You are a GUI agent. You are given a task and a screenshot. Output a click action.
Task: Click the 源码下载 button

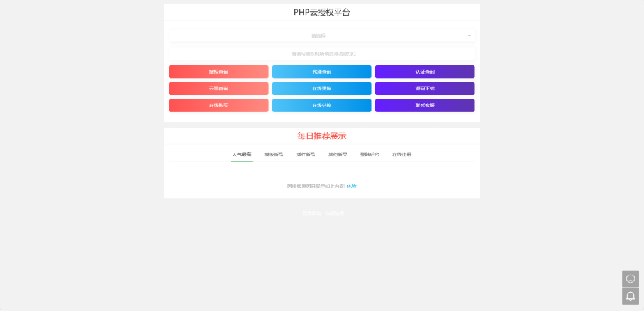point(425,89)
